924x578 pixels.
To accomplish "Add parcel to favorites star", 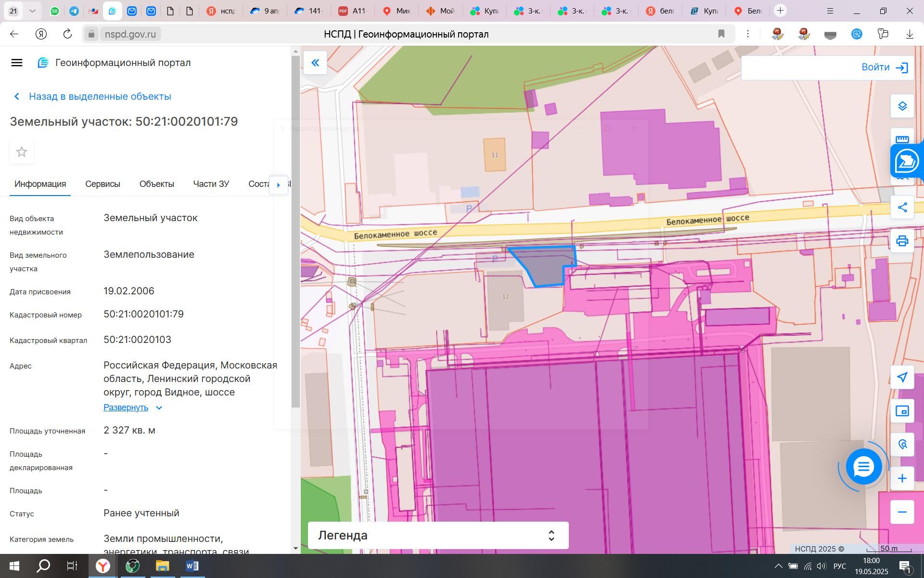I will pyautogui.click(x=22, y=152).
